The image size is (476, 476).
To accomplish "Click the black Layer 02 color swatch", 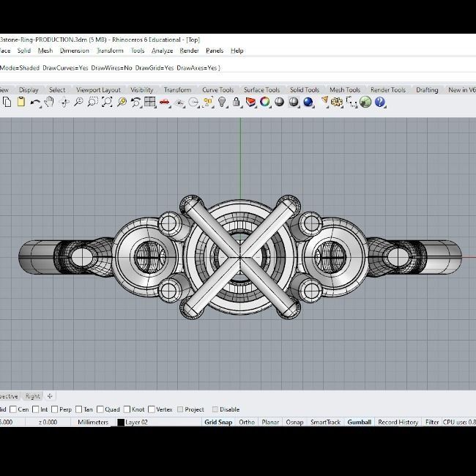I will pos(121,423).
